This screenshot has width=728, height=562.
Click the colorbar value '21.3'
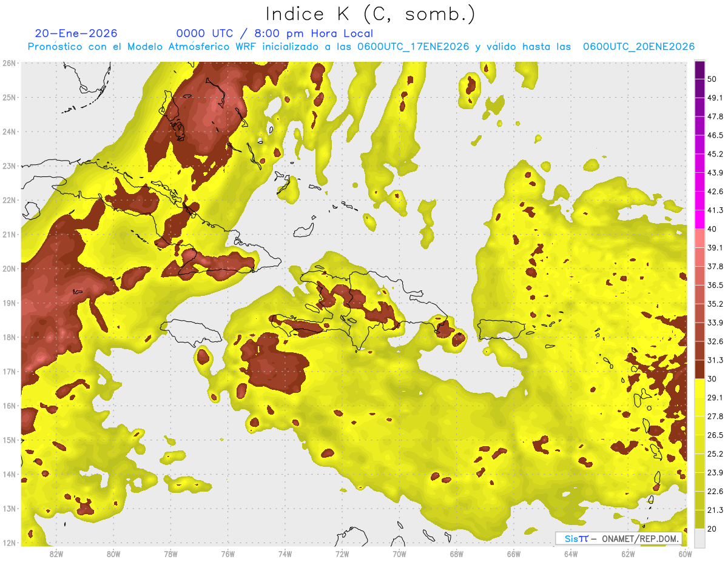click(x=715, y=510)
